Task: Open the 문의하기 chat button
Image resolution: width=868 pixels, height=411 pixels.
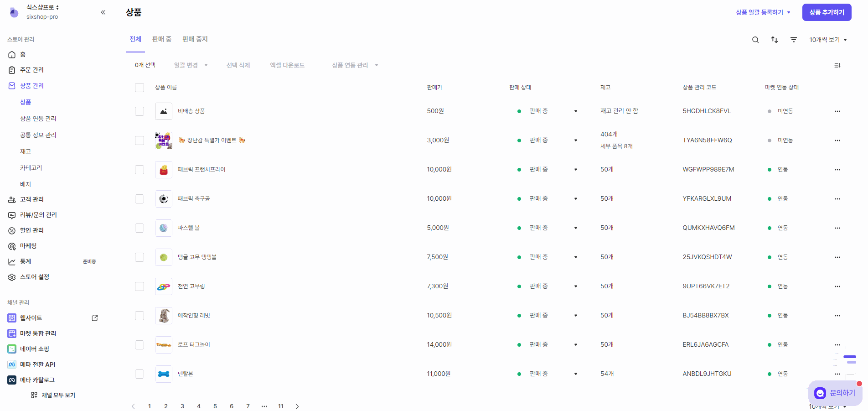Action: [x=835, y=393]
